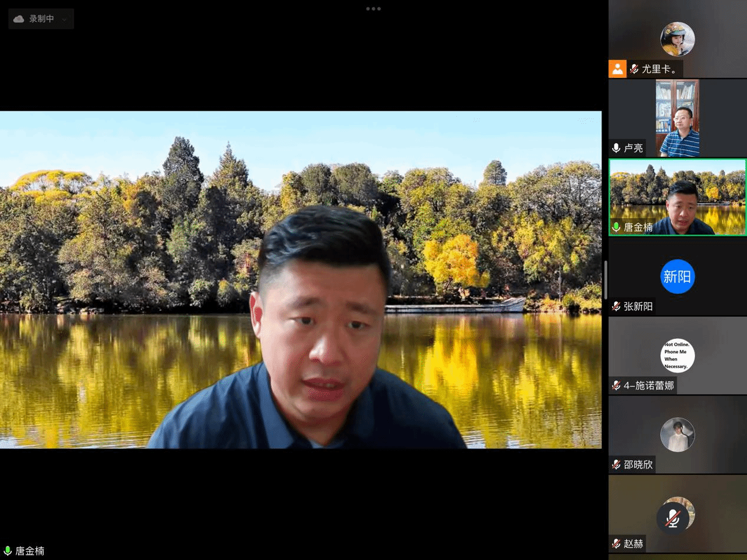The image size is (747, 560).
Task: Click the orange host icon beside 尤里卡
Action: click(x=617, y=69)
